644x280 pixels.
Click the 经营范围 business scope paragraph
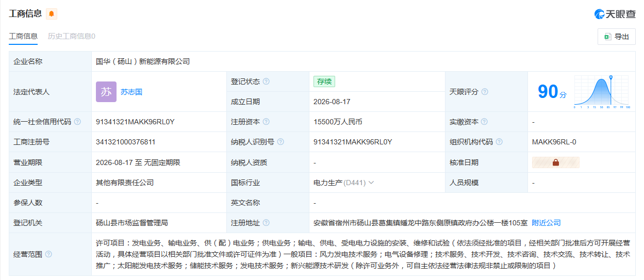(x=363, y=254)
